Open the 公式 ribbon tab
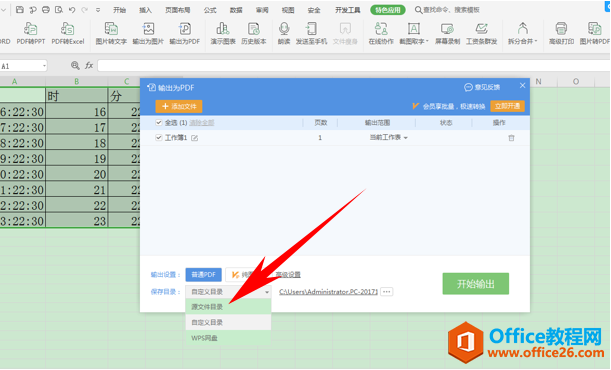The height and width of the screenshot is (370, 611). [210, 10]
